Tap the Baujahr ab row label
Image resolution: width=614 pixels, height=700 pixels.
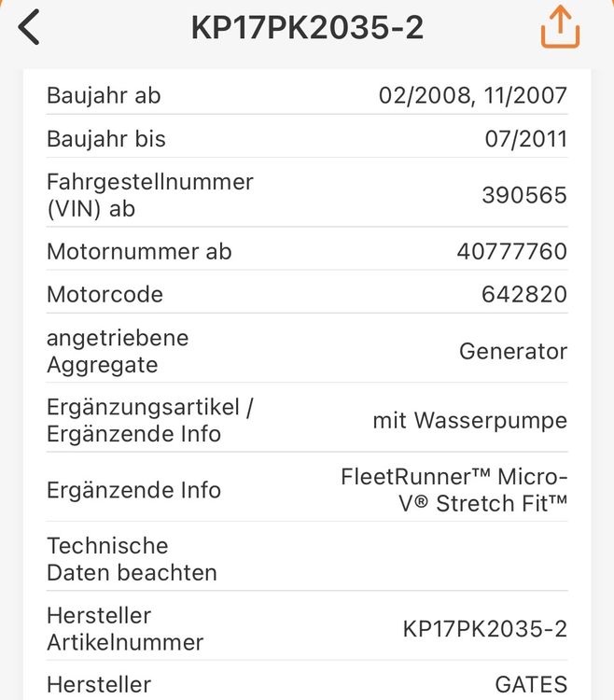(104, 95)
